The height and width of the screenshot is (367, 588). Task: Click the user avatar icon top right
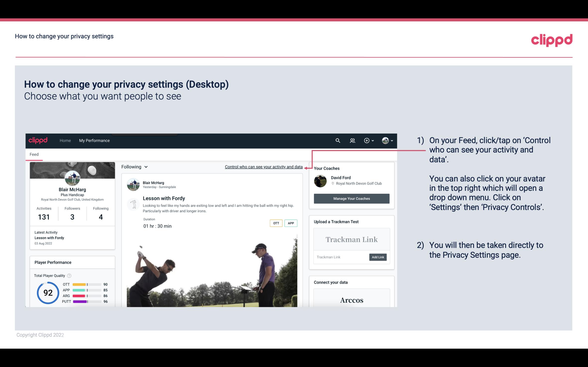click(385, 140)
